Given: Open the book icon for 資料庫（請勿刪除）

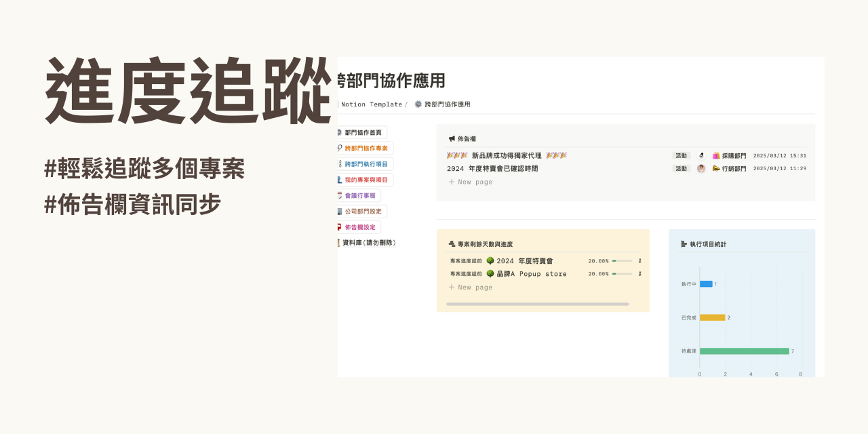Looking at the screenshot, I should (x=338, y=241).
